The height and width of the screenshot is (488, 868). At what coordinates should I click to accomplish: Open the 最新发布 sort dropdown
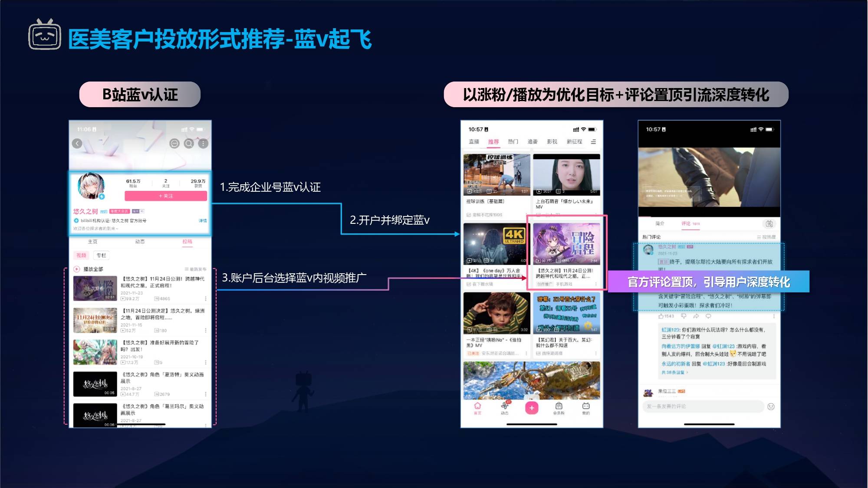tap(196, 269)
